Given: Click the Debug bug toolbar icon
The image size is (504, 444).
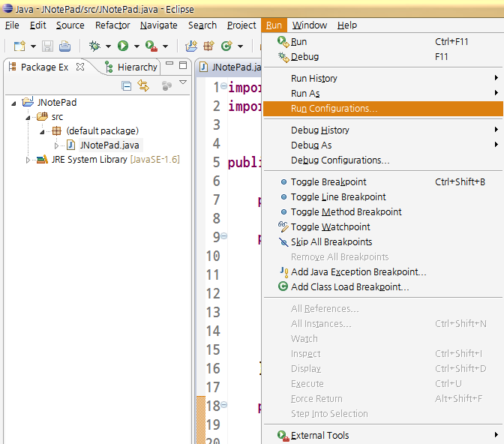Looking at the screenshot, I should click(x=94, y=46).
